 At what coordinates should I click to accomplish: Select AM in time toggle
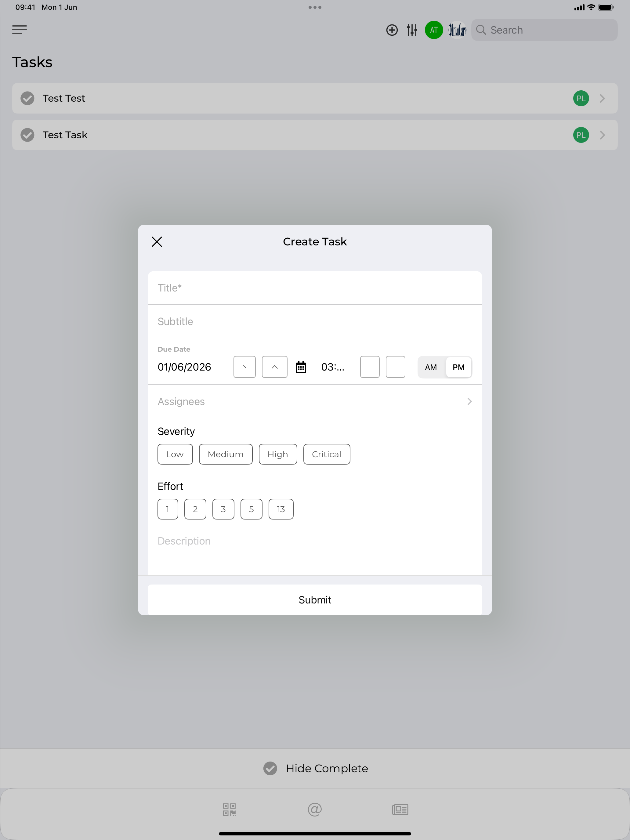(x=431, y=367)
